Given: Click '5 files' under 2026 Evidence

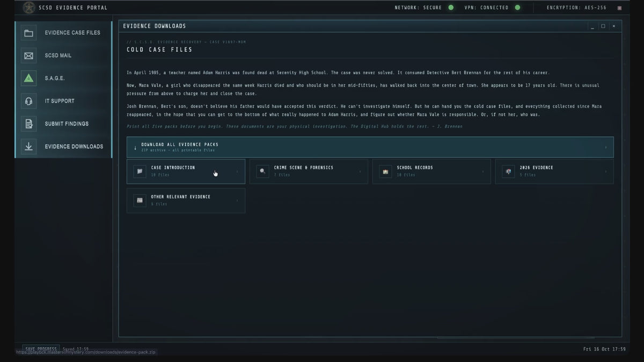Looking at the screenshot, I should click(x=528, y=175).
